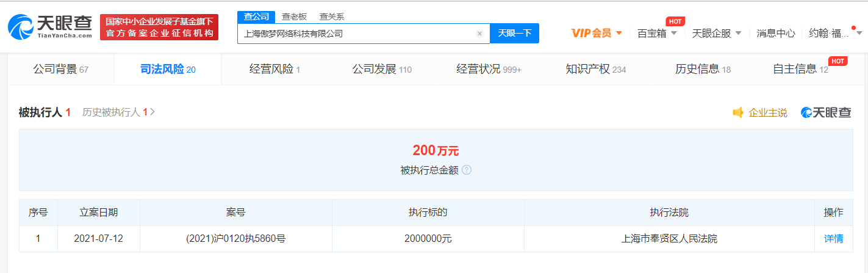Click the 天眼一下 search button

514,34
